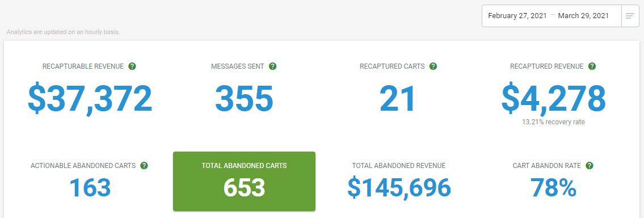
Task: Click the $37,372 recapturable revenue figure
Action: point(90,99)
